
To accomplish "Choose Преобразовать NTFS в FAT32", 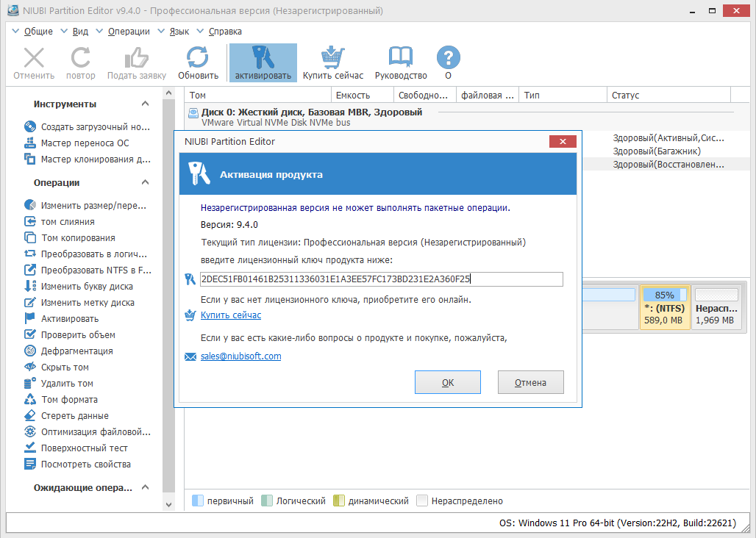I will [x=88, y=270].
